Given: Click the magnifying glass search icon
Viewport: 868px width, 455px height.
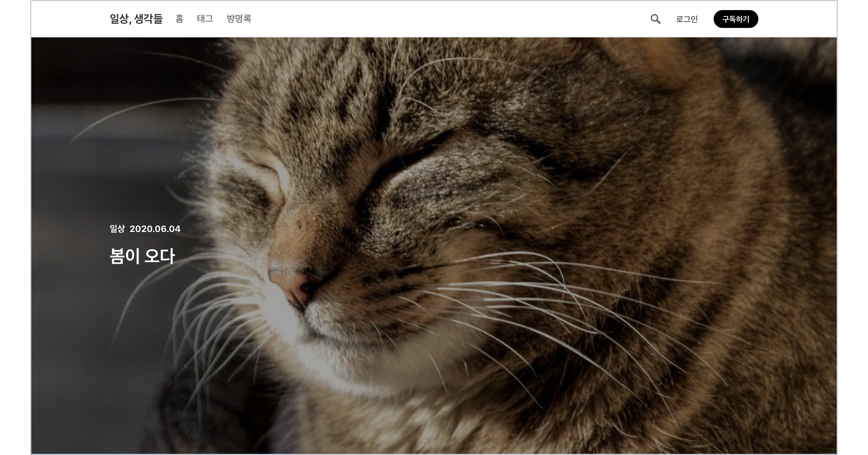Looking at the screenshot, I should (x=655, y=19).
